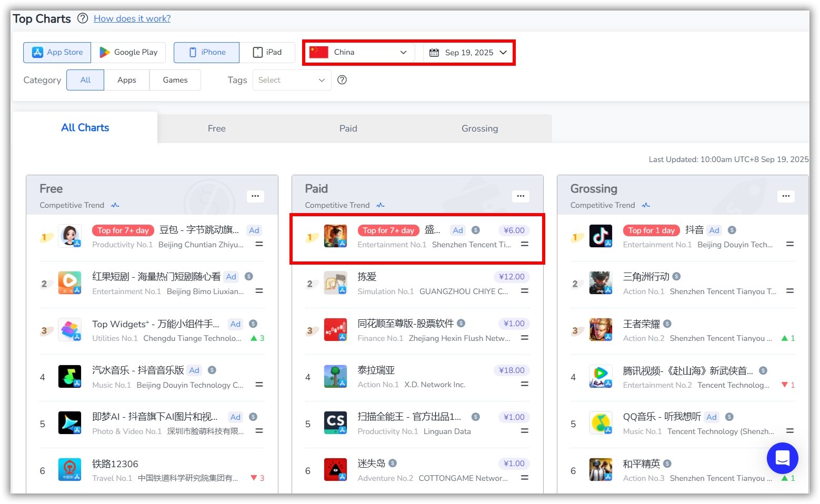Open the Tags Select dropdown
This screenshot has width=820, height=504.
(x=292, y=80)
